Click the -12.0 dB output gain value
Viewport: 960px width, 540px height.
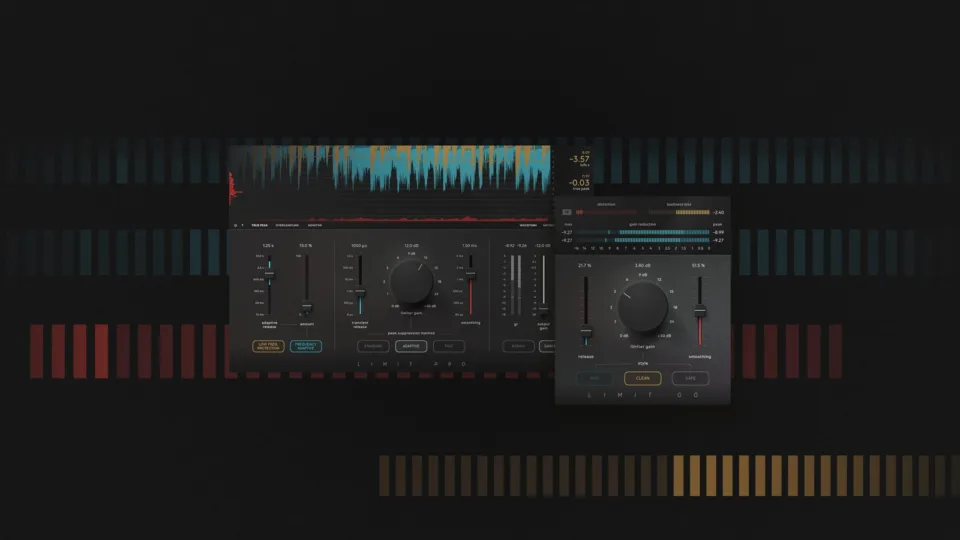pos(542,246)
